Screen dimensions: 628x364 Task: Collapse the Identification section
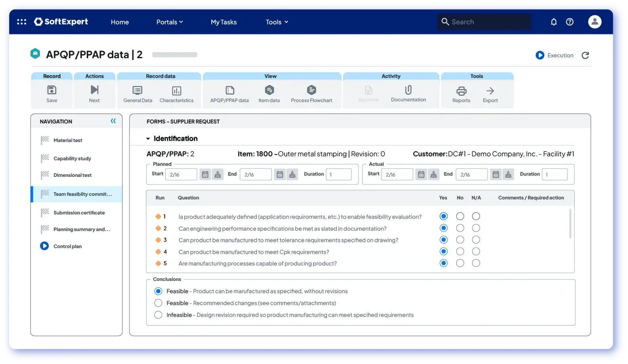(x=148, y=139)
